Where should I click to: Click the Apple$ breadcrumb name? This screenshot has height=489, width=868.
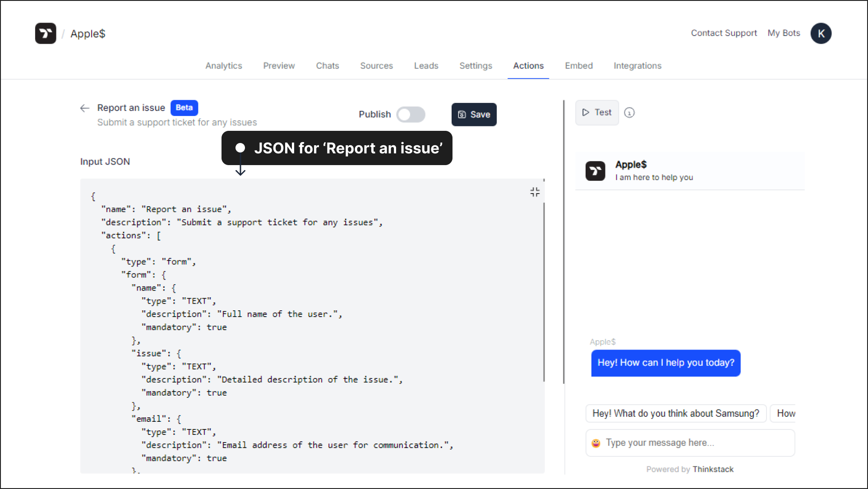(x=88, y=34)
